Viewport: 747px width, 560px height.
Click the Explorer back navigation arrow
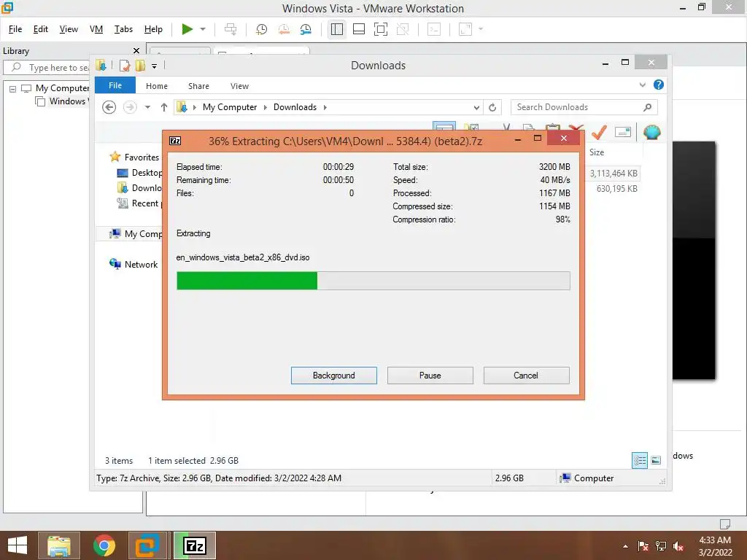pos(109,107)
